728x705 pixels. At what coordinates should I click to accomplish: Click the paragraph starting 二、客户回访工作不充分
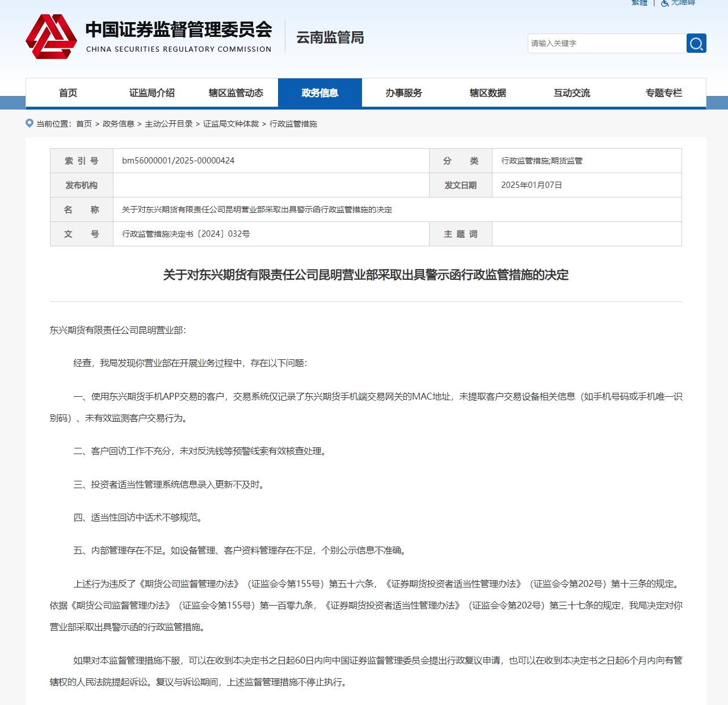200,451
